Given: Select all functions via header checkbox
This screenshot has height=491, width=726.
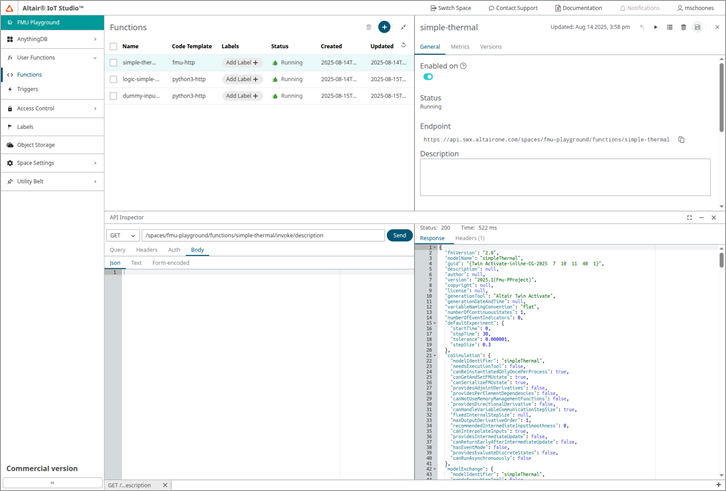Looking at the screenshot, I should tap(114, 46).
